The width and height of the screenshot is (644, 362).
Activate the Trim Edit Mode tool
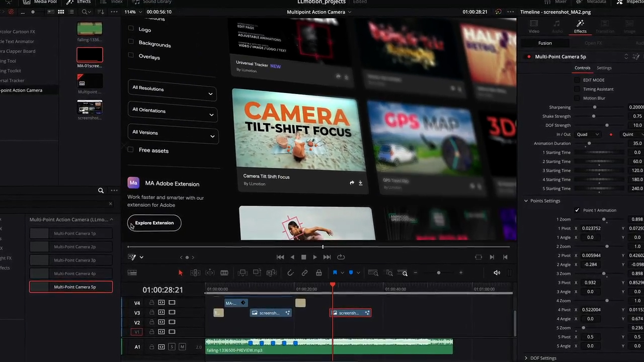point(195,273)
